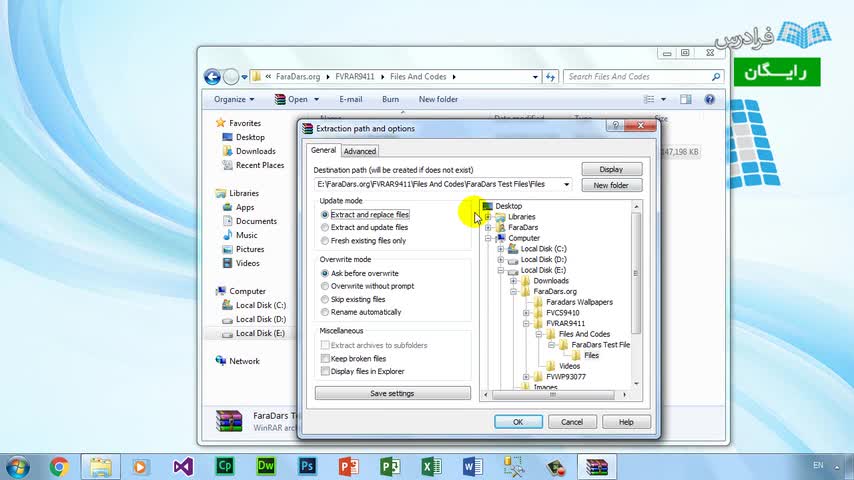Expand Local Disk (C:) in folder tree
854x480 pixels.
click(501, 249)
